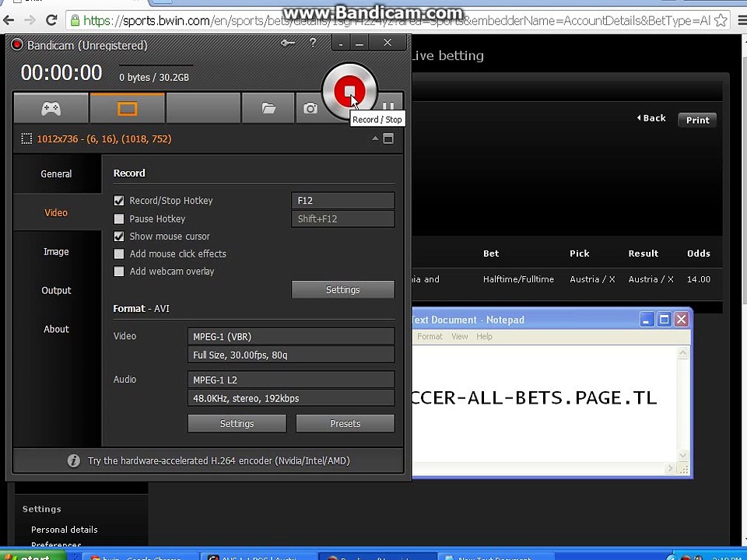This screenshot has height=560, width=747.
Task: Click the dotted rectangle selection icon
Action: [26, 139]
